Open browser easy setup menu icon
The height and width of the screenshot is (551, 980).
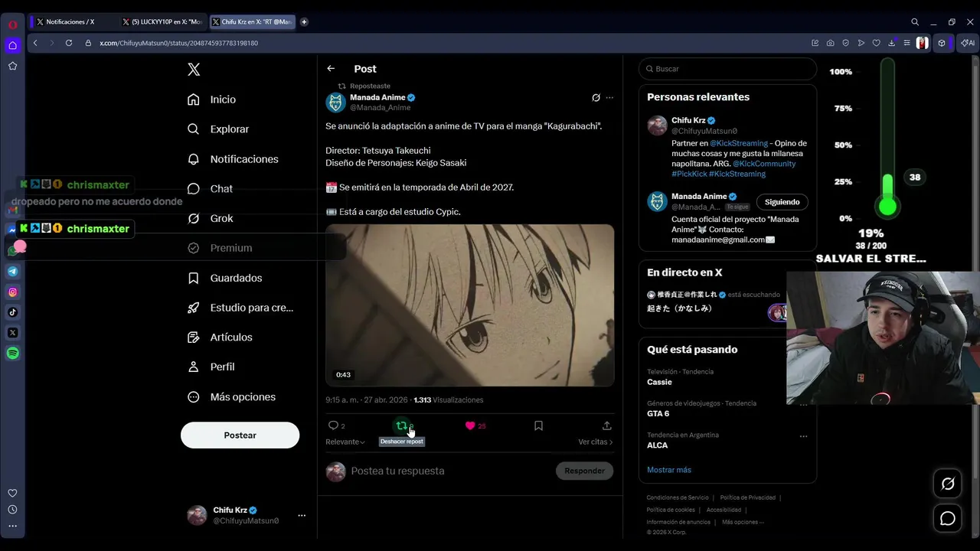[x=906, y=43]
